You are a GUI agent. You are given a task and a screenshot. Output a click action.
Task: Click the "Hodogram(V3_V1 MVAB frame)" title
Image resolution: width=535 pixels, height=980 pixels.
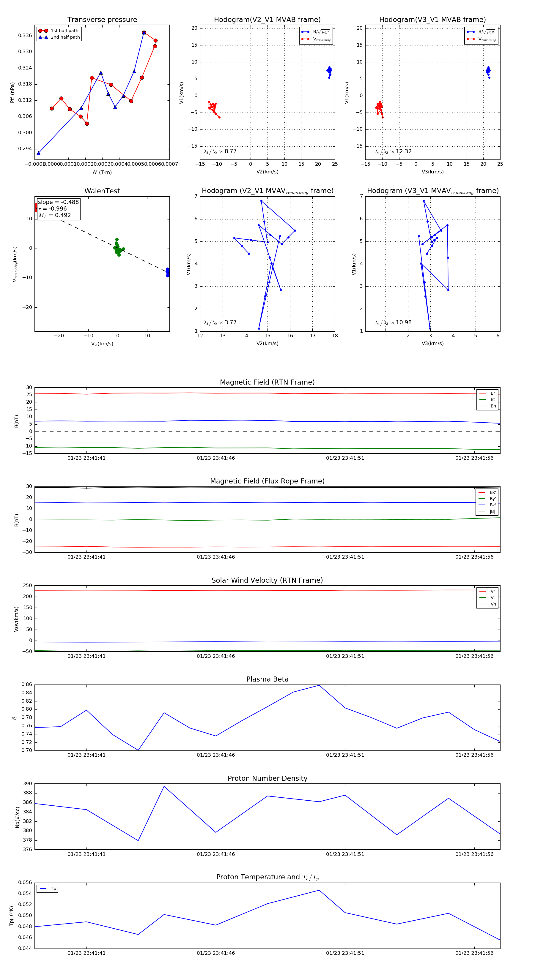click(432, 20)
